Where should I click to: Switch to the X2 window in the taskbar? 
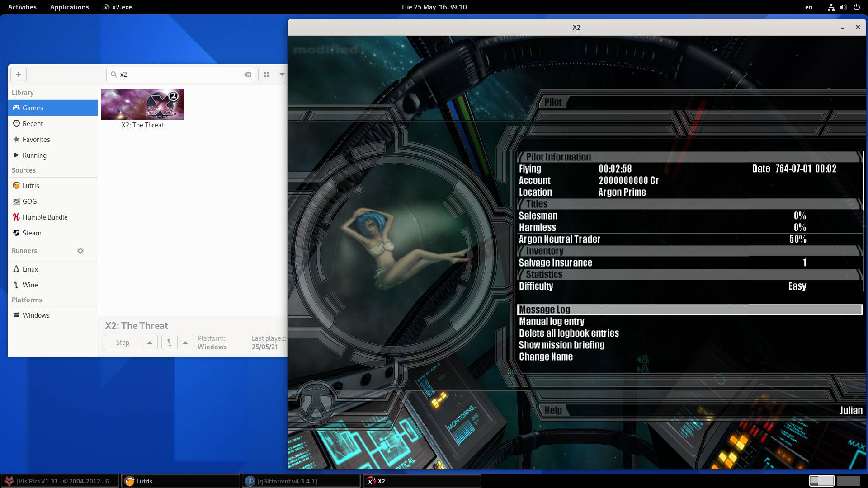coord(422,481)
